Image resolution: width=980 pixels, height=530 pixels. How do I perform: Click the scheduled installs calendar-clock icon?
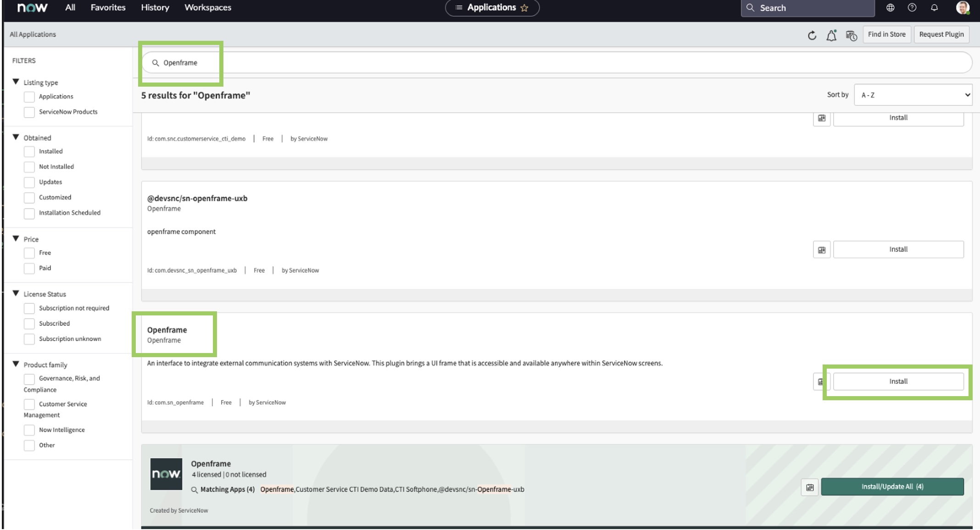click(x=852, y=35)
